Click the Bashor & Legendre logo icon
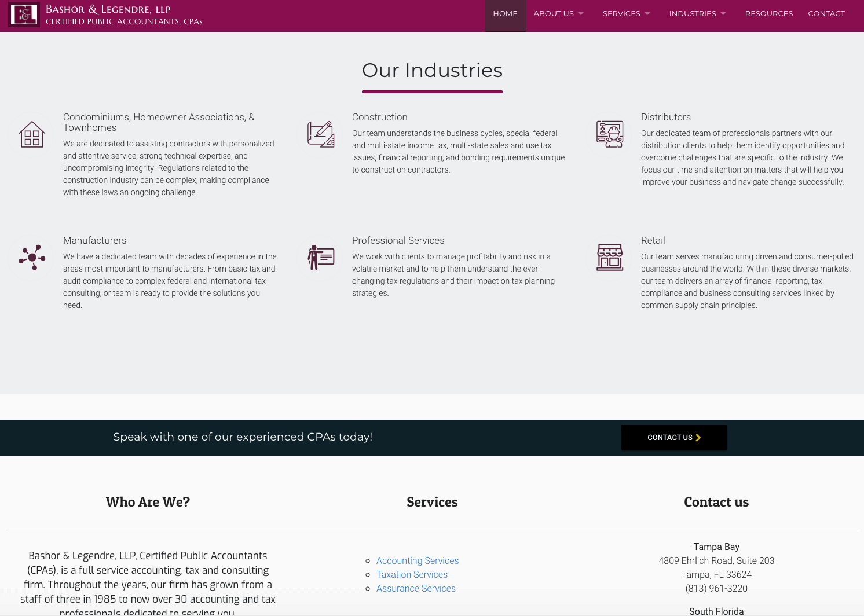The width and height of the screenshot is (864, 616). (24, 14)
